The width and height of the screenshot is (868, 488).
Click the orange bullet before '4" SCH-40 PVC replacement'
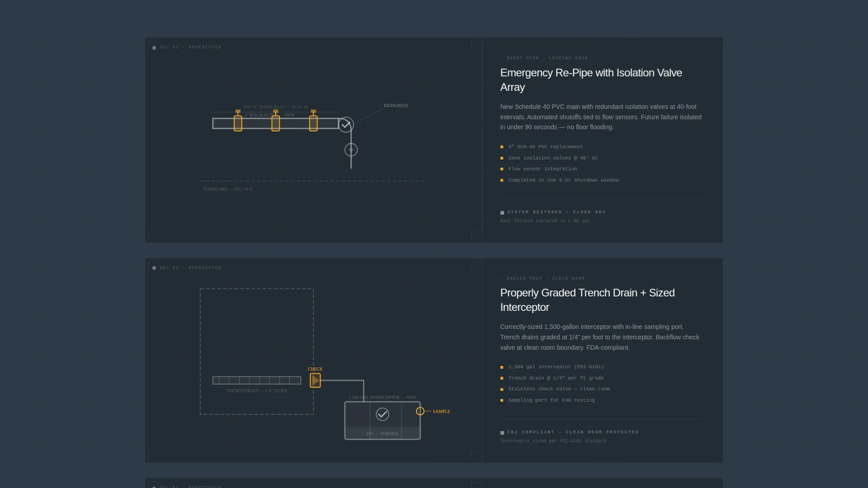click(x=502, y=147)
